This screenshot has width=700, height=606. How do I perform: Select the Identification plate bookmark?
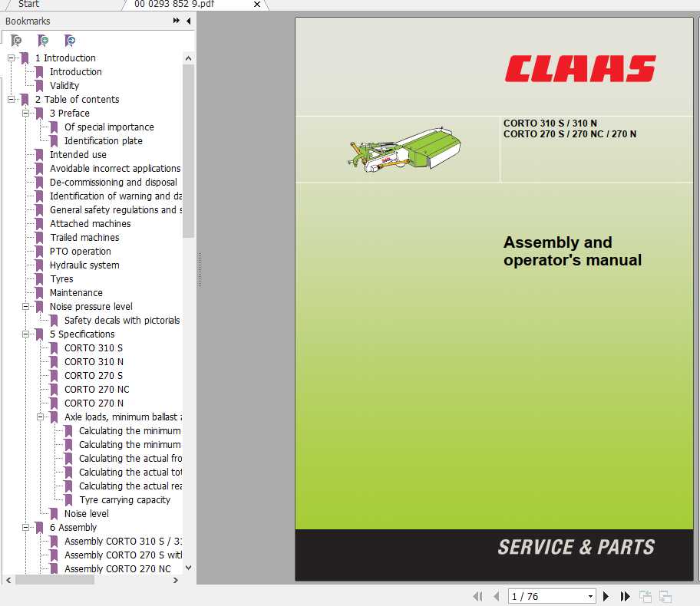tap(103, 141)
